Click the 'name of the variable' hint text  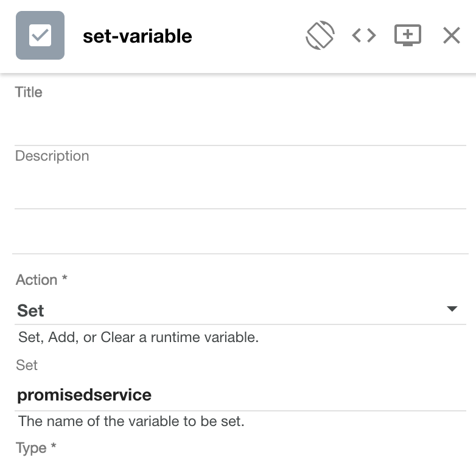(131, 421)
